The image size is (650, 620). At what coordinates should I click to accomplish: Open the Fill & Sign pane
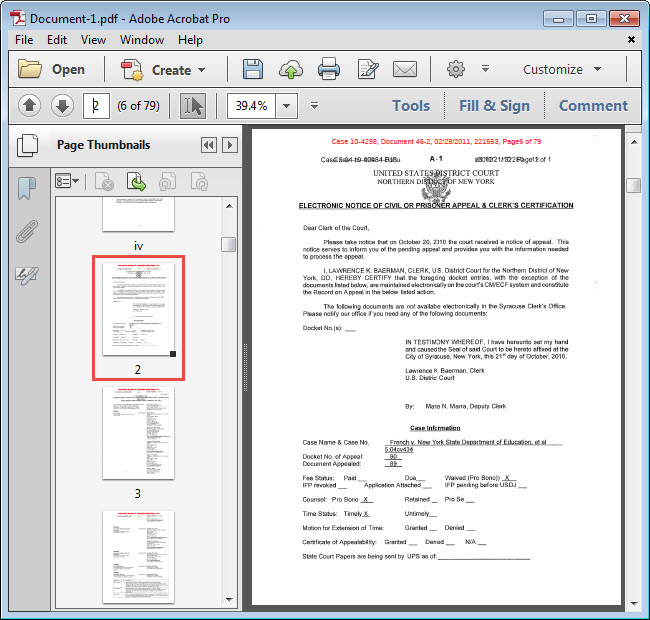tap(494, 105)
